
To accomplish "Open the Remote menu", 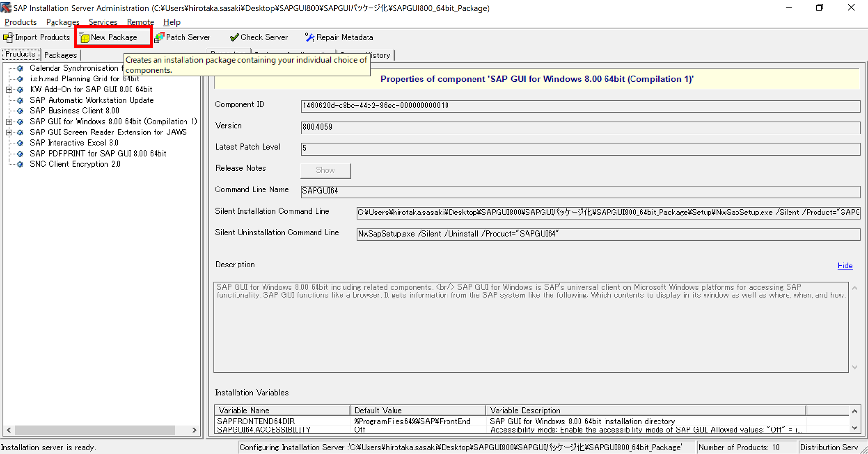I will pos(140,22).
